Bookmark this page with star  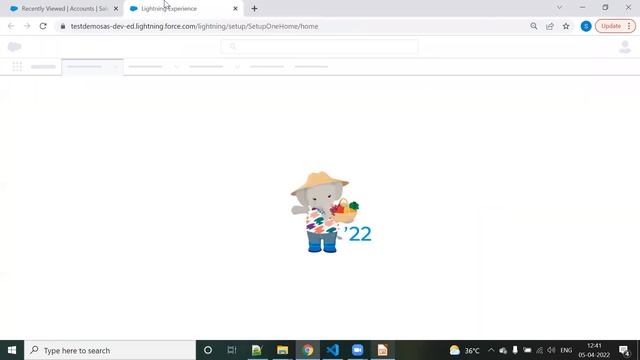click(566, 26)
